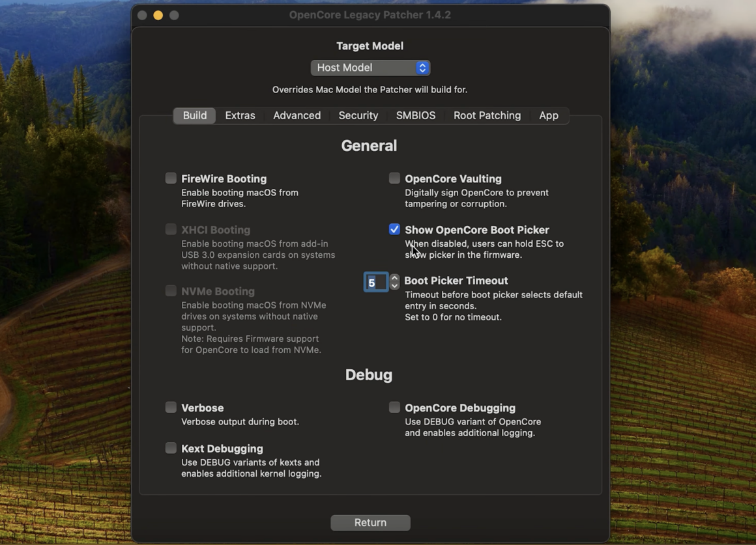The width and height of the screenshot is (756, 545).
Task: Click the Kext Debugging label
Action: (x=222, y=449)
